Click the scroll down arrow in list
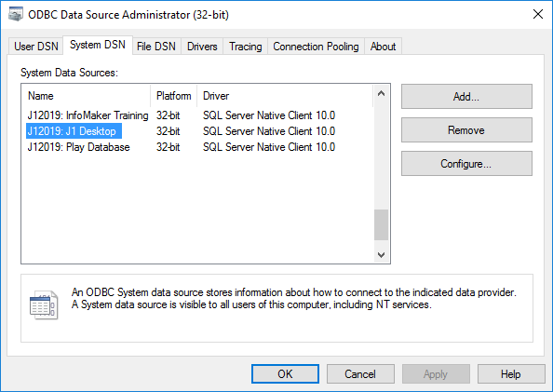This screenshot has width=553, height=392. (382, 254)
